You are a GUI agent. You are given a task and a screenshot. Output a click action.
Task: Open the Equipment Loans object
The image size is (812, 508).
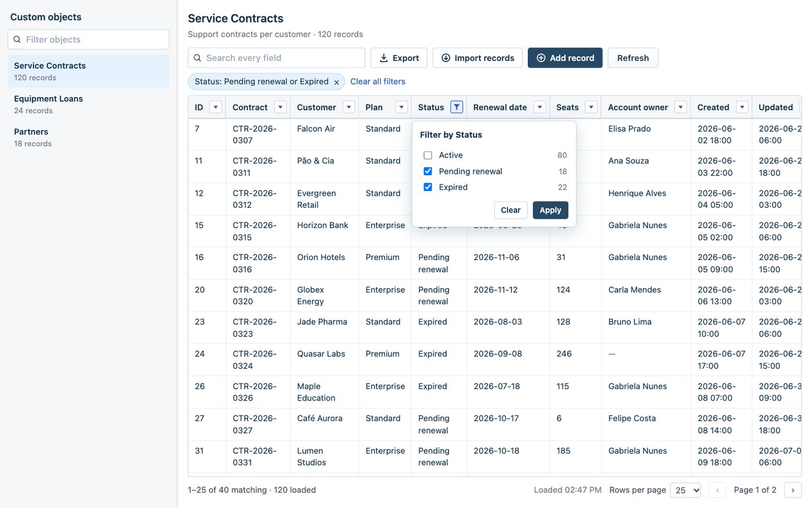click(88, 104)
